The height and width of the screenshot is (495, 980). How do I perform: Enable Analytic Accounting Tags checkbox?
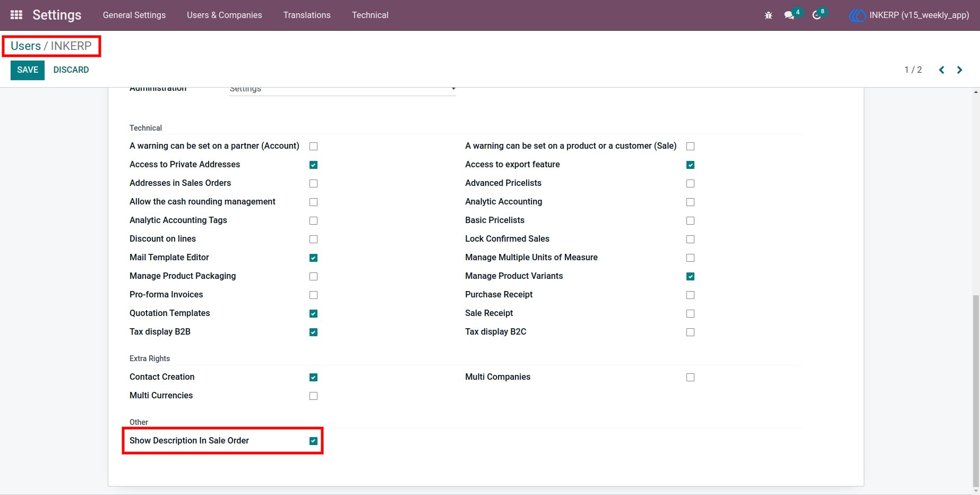tap(313, 220)
